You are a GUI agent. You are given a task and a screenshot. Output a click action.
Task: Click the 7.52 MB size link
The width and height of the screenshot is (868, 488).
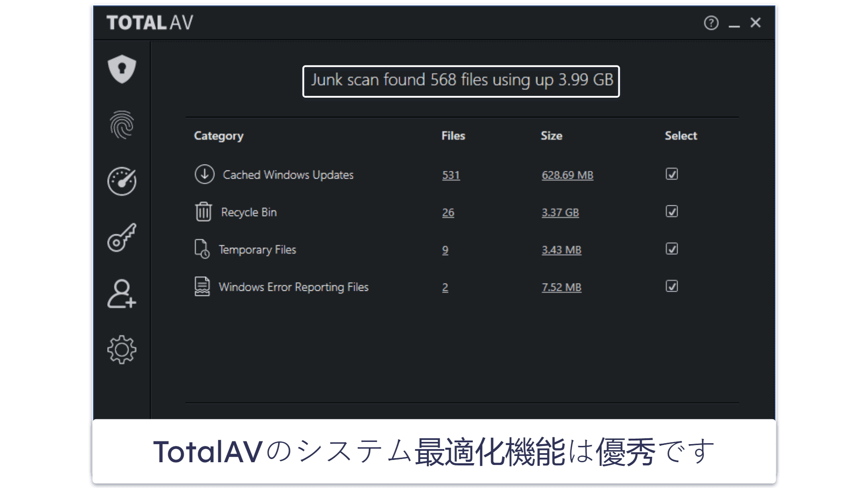coord(561,288)
